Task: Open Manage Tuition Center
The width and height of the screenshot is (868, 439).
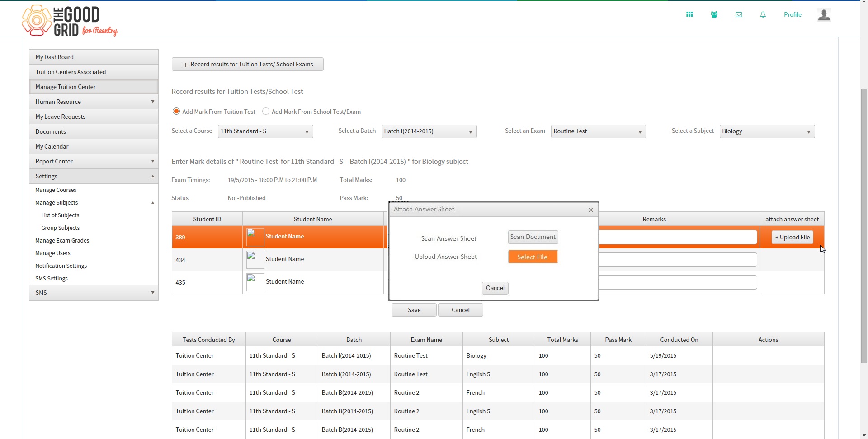Action: click(94, 87)
